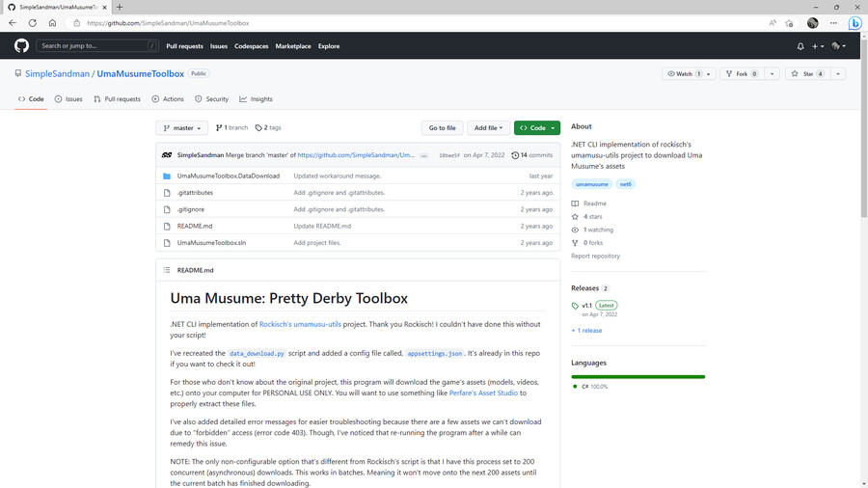The height and width of the screenshot is (488, 868).
Task: Open the 14 commits history link
Action: point(532,155)
